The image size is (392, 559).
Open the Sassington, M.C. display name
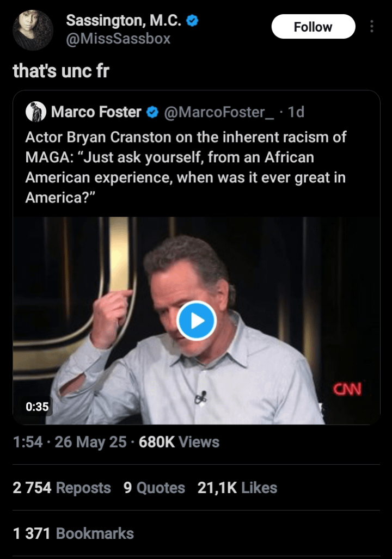coord(124,21)
